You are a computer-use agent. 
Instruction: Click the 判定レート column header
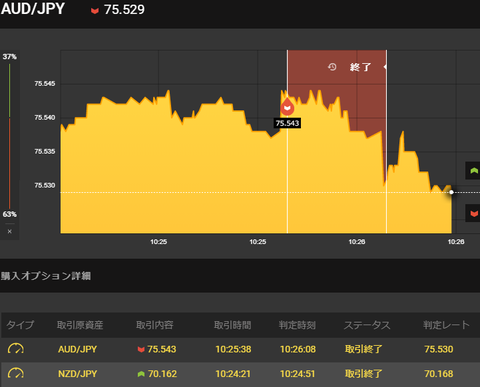point(446,325)
